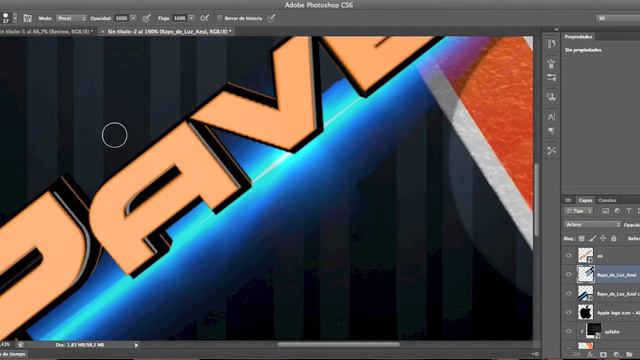Select the asfalto layer thumbnail
Image resolution: width=640 pixels, height=360 pixels.
[x=593, y=331]
